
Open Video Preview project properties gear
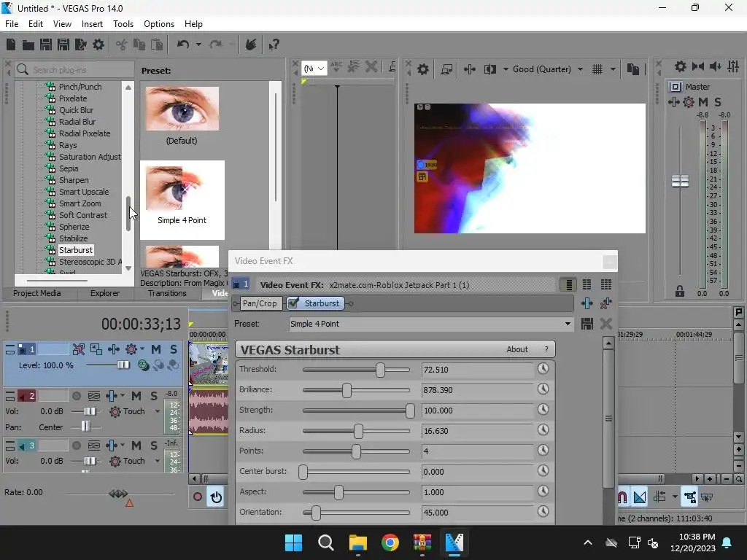[423, 69]
